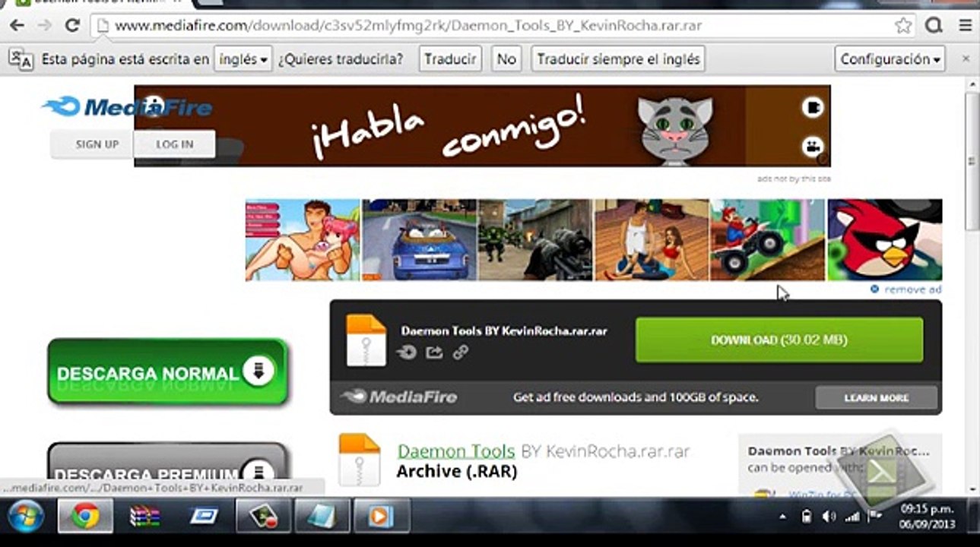The height and width of the screenshot is (547, 980).
Task: Open the Windows Start menu
Action: coord(26,517)
